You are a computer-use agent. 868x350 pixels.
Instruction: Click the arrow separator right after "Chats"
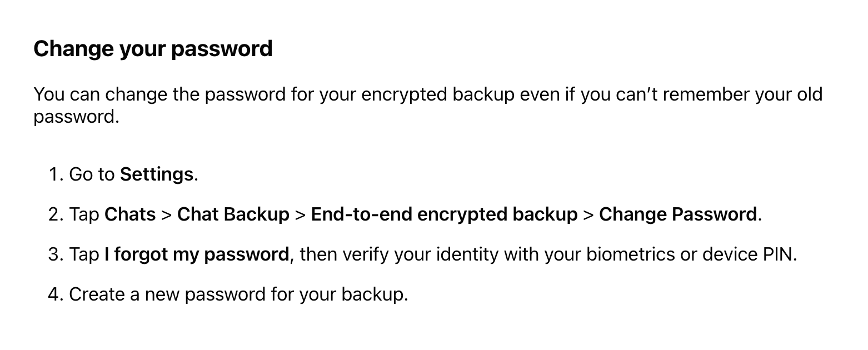pyautogui.click(x=167, y=215)
